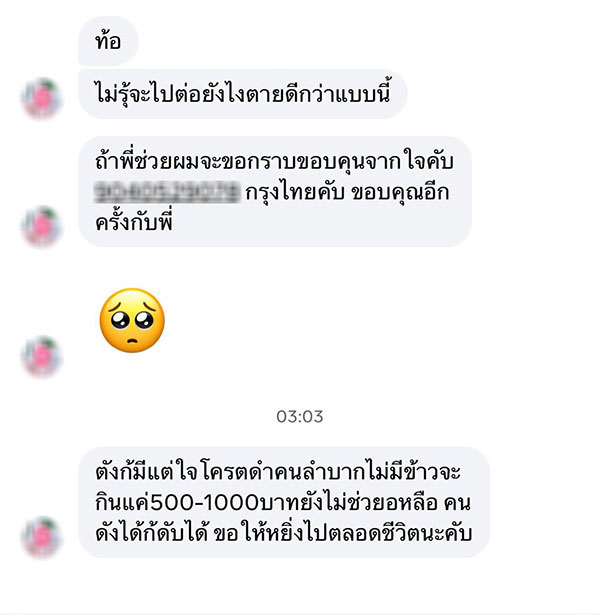Open the avatar beside the bottom message

coord(42,537)
